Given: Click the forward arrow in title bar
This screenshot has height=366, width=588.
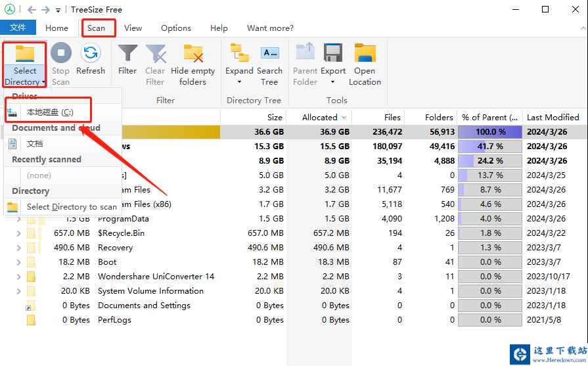Looking at the screenshot, I should coord(45,10).
